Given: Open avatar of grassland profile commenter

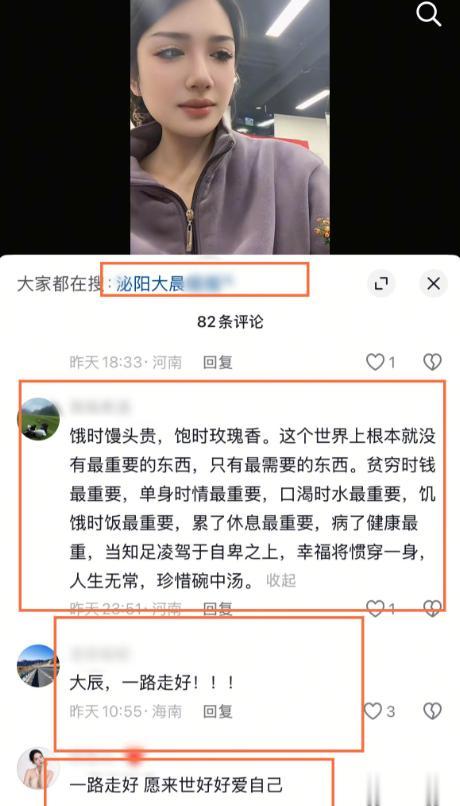Looking at the screenshot, I should 39,418.
